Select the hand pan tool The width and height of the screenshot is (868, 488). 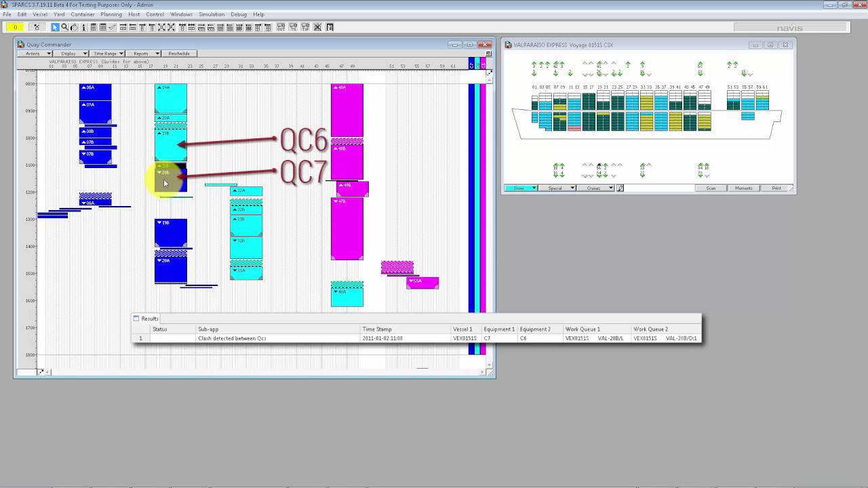74,27
